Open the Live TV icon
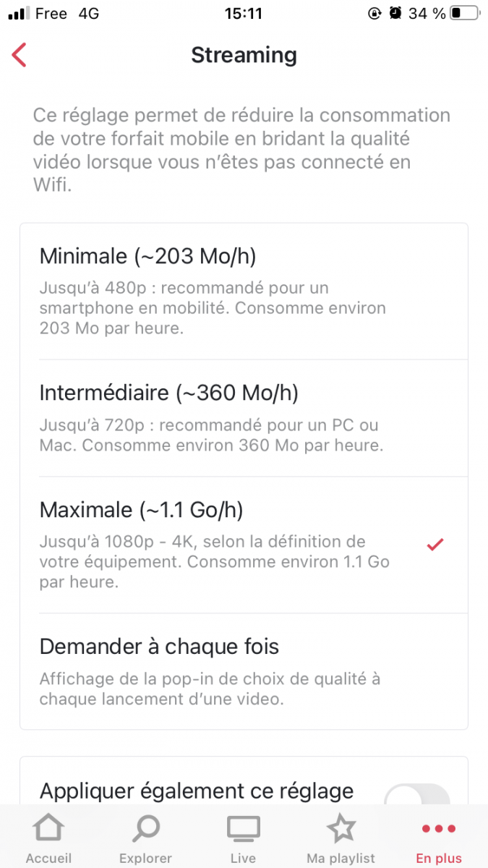This screenshot has width=488, height=868. (243, 829)
